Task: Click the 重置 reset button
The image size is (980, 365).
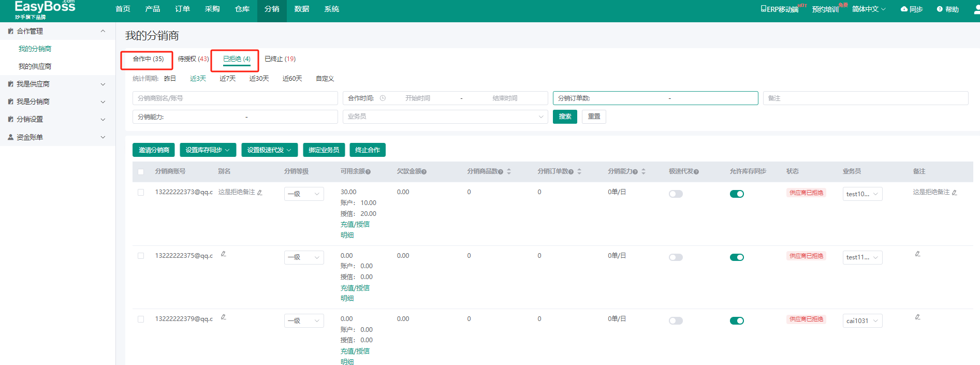Action: click(594, 117)
